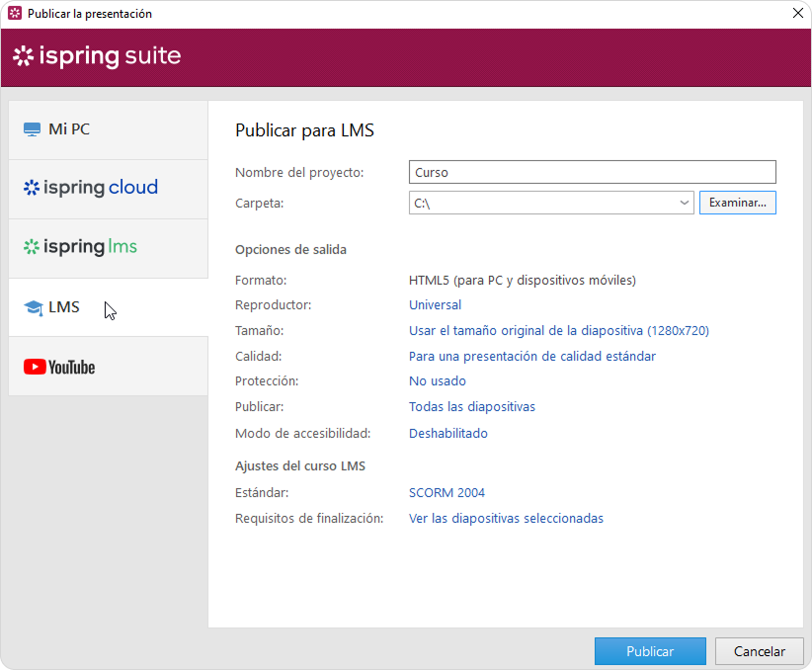Open Ver las diapositivas seleccionadas link
The height and width of the screenshot is (670, 812).
coord(506,519)
